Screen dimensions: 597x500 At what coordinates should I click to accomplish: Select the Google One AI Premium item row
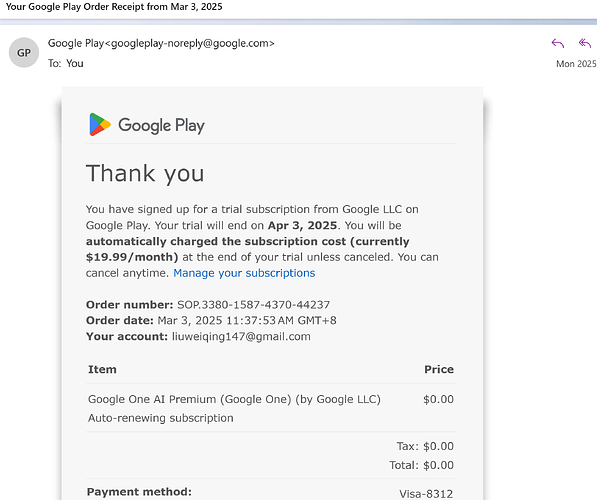(271, 408)
